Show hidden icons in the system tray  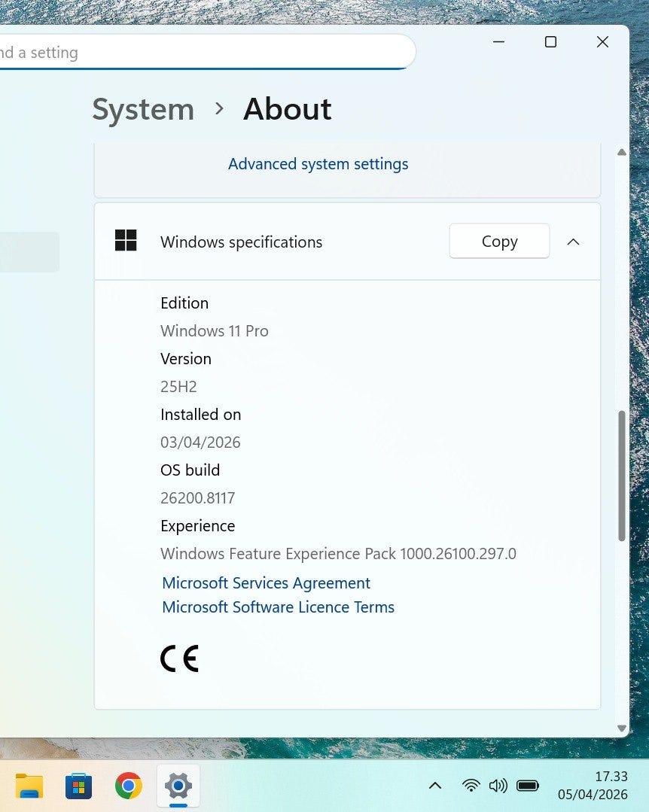coord(434,786)
